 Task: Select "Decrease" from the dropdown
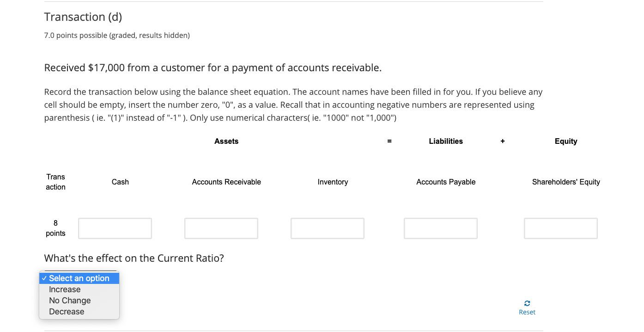pyautogui.click(x=67, y=312)
